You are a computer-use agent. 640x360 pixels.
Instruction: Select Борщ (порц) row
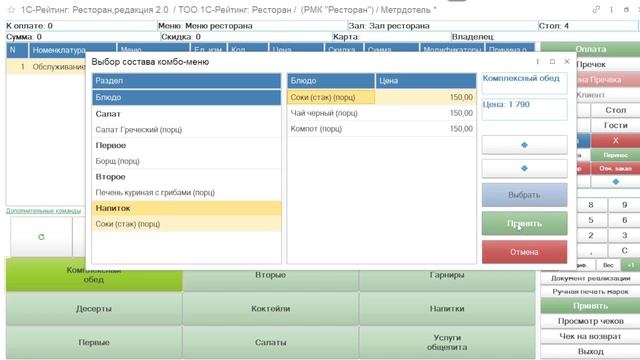187,161
